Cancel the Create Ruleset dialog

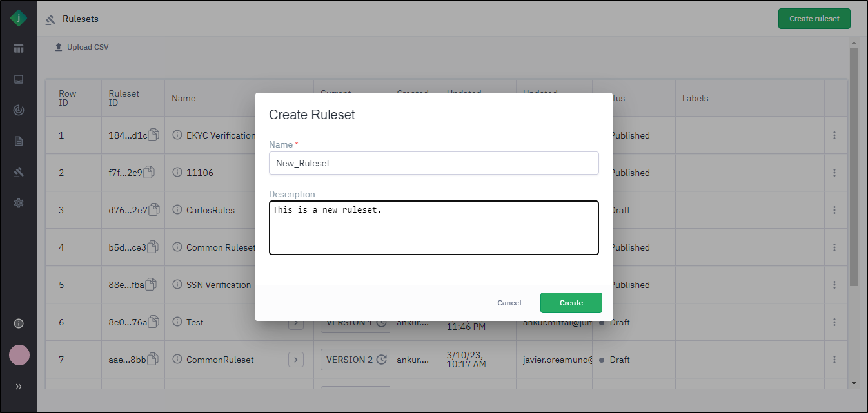pos(509,303)
